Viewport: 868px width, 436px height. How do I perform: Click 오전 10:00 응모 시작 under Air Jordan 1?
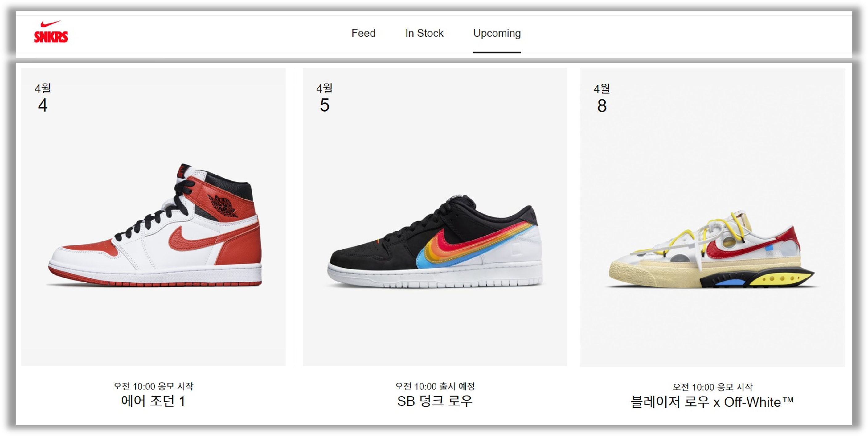[x=153, y=386]
